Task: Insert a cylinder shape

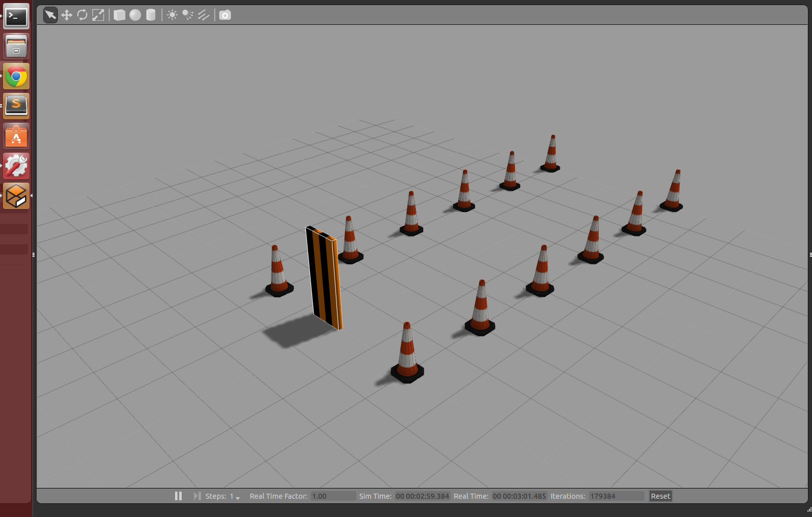Action: coord(151,15)
